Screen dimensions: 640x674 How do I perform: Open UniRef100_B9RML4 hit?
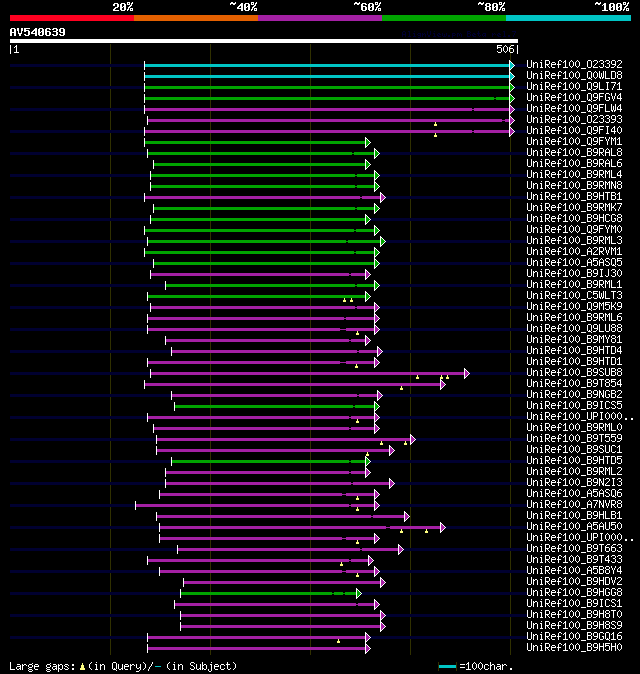pyautogui.click(x=574, y=174)
